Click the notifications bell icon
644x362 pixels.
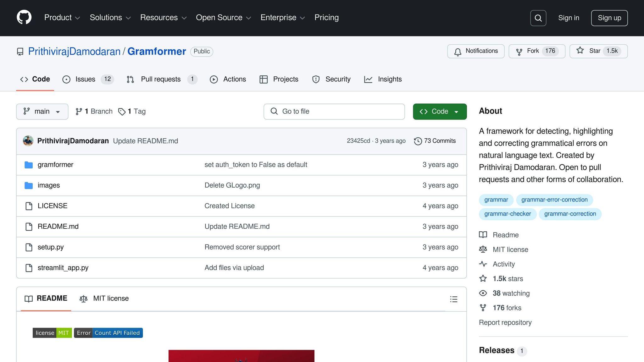(458, 51)
